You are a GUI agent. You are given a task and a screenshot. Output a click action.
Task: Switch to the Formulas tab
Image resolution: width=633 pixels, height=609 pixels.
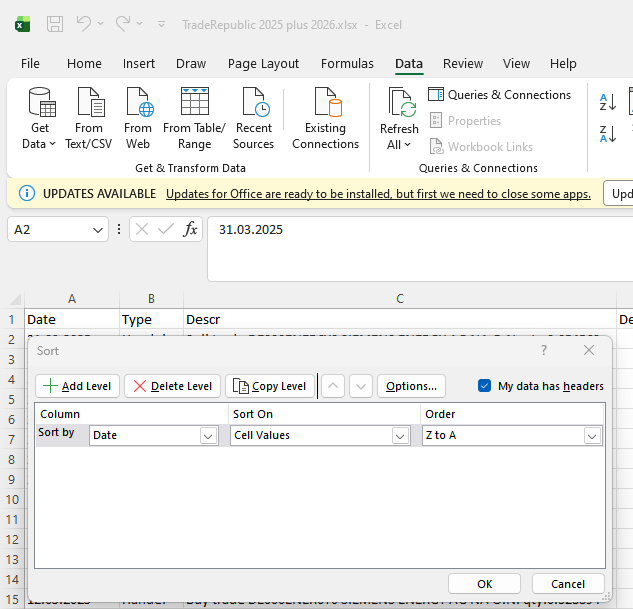tap(347, 64)
